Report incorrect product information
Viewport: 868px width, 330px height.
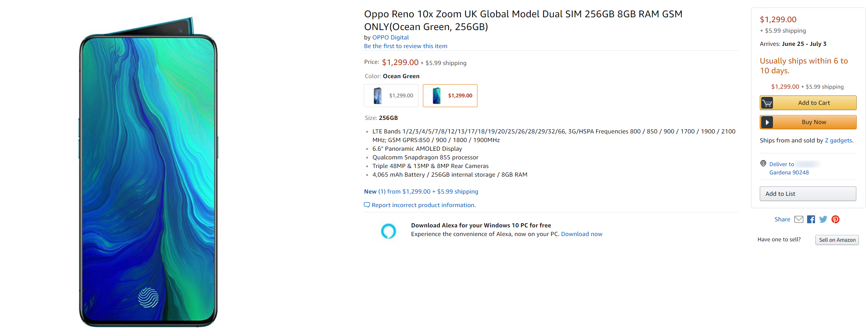423,205
